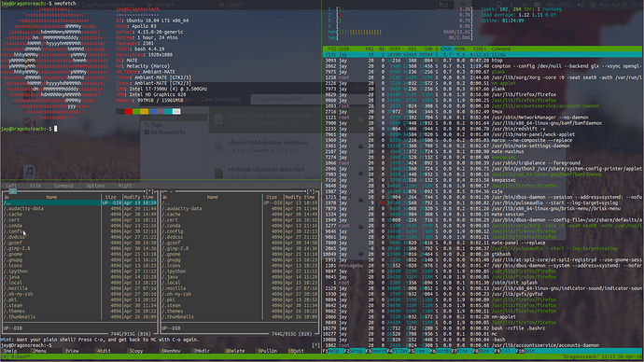Sort htop by the USER column header
This screenshot has height=362, width=644.
(x=344, y=49)
